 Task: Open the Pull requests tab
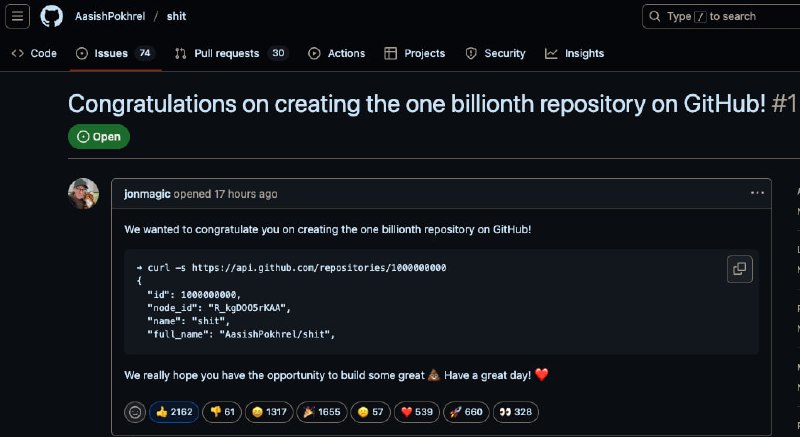coord(231,54)
